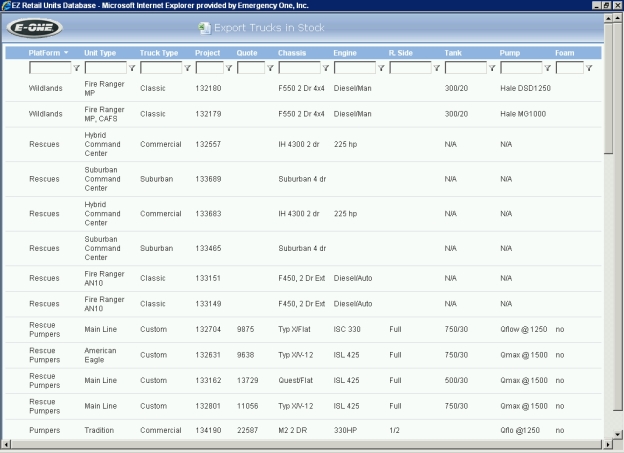The height and width of the screenshot is (453, 624).
Task: Click the horizontal scrollbar right arrow
Action: [608, 444]
